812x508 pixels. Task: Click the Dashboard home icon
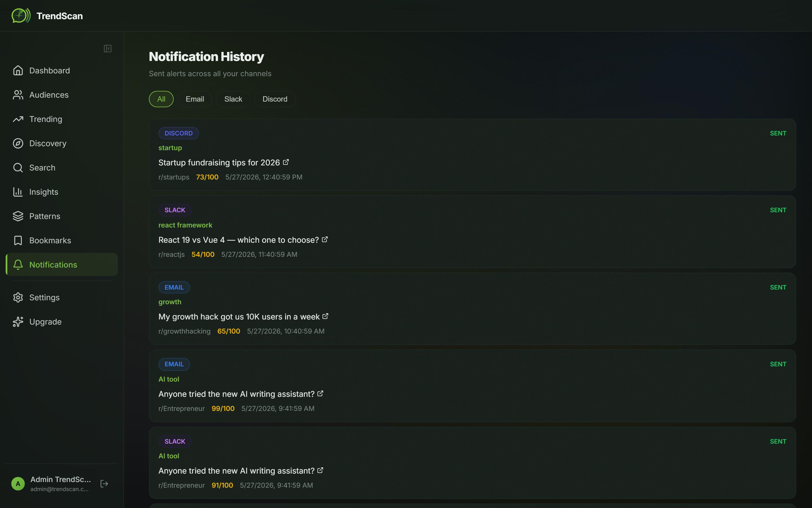pyautogui.click(x=18, y=71)
